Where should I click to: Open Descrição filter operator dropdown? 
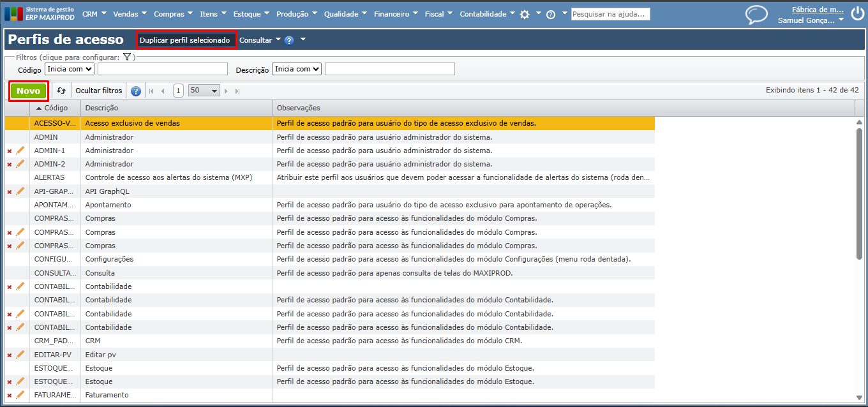point(297,69)
